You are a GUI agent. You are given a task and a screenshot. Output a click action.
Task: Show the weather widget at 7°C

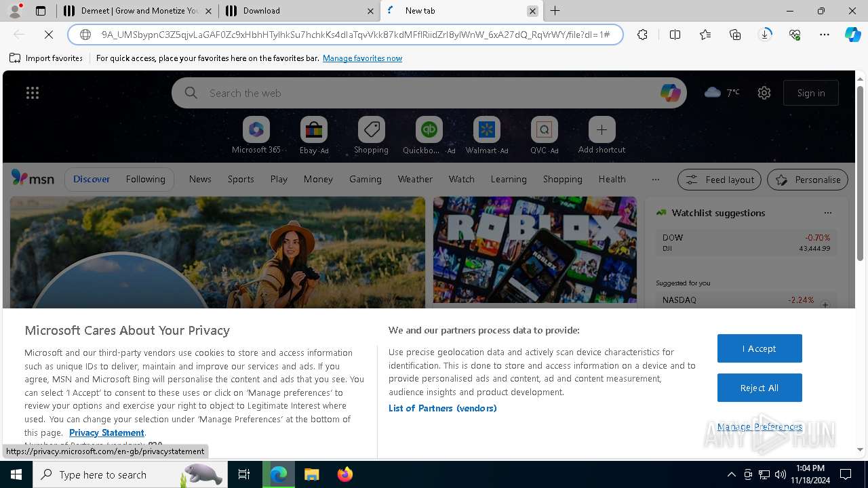click(722, 93)
